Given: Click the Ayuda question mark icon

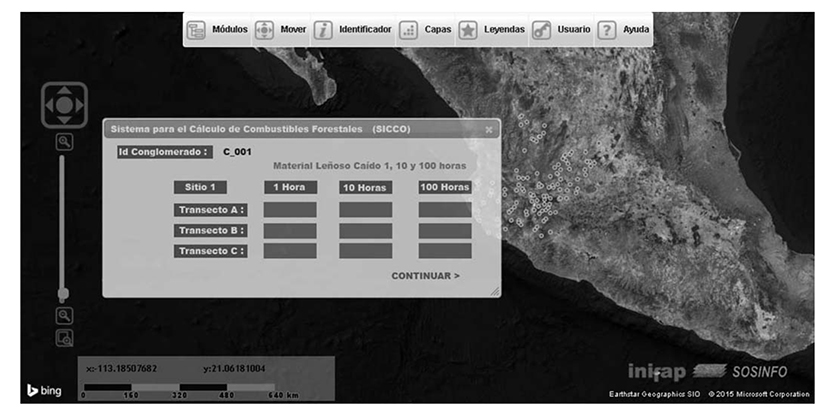Looking at the screenshot, I should [x=606, y=30].
